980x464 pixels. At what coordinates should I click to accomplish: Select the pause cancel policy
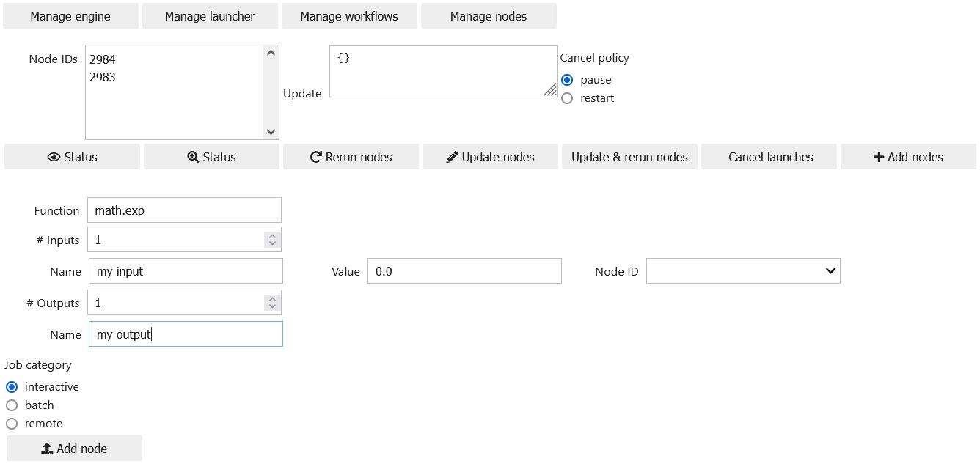click(x=567, y=80)
